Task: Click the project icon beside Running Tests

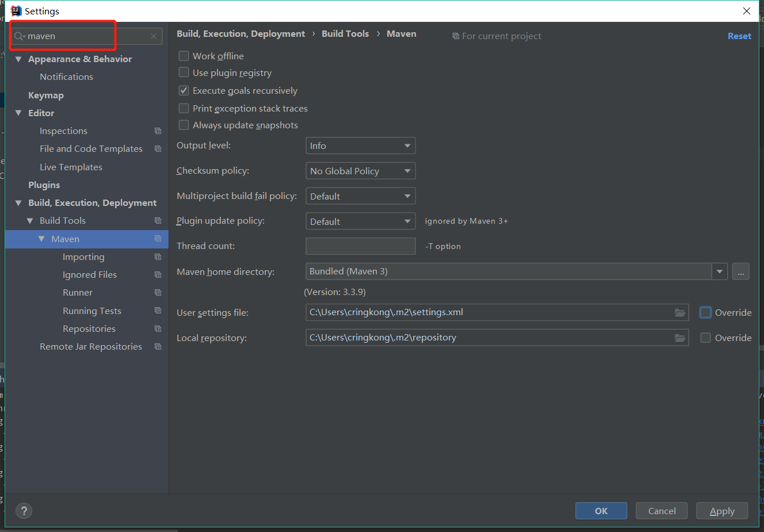Action: click(158, 311)
